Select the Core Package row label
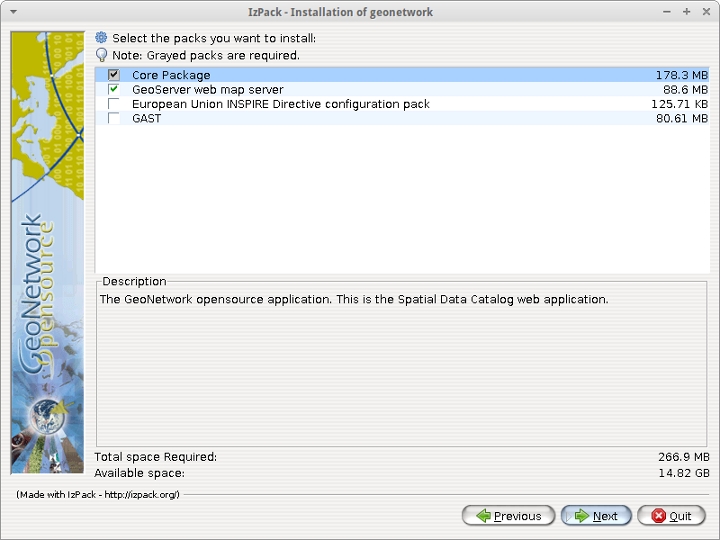This screenshot has height=540, width=720. pos(171,75)
